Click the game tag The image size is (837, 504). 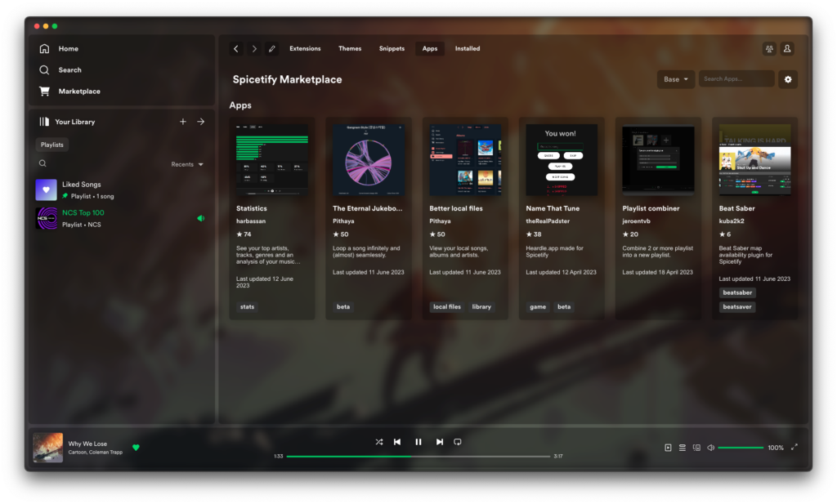click(538, 306)
